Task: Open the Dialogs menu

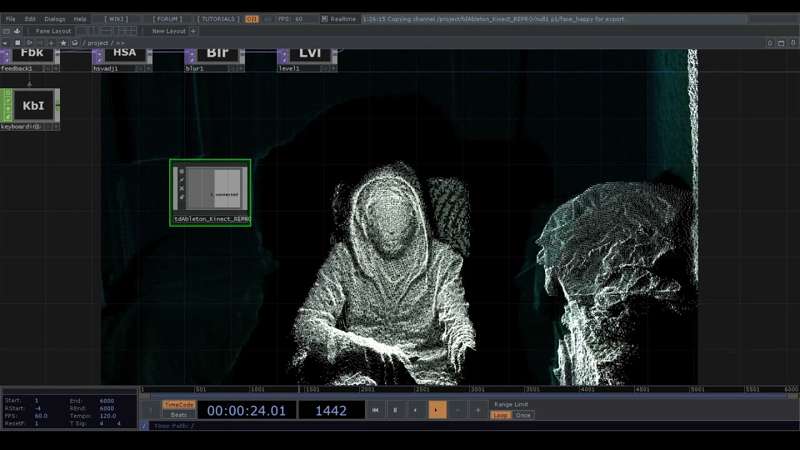Action: [x=55, y=19]
